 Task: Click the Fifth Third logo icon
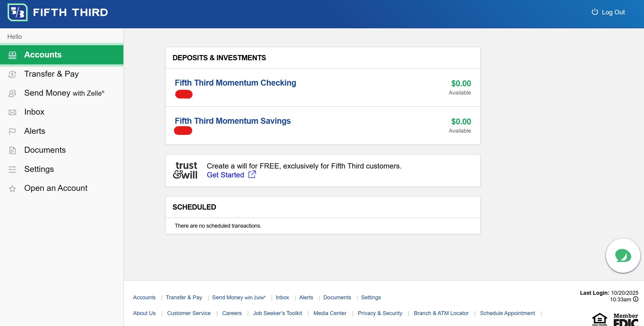pyautogui.click(x=18, y=12)
